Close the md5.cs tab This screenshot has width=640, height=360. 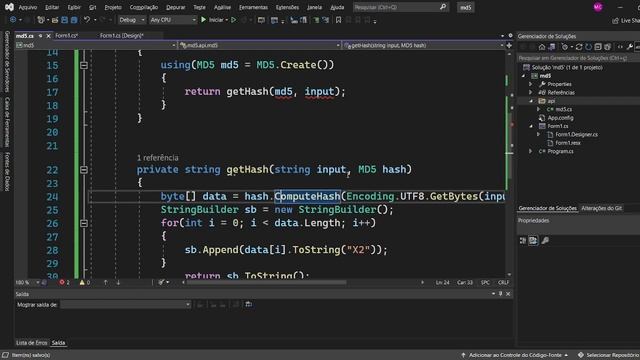coord(48,36)
